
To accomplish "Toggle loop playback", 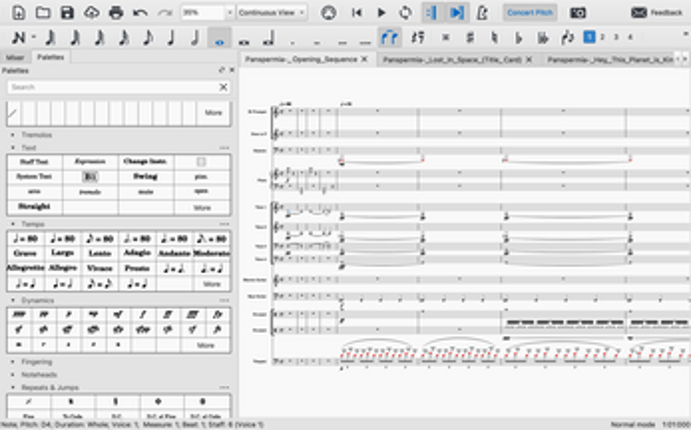I will (405, 12).
